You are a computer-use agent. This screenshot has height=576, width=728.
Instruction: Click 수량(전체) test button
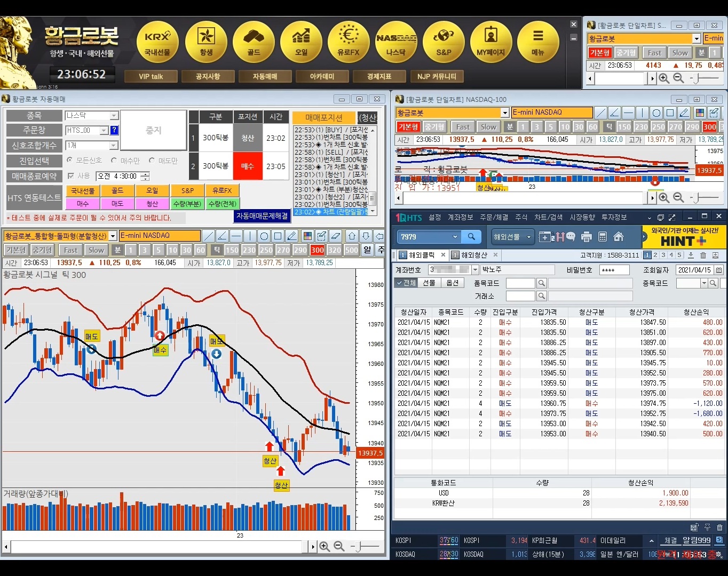pos(222,204)
